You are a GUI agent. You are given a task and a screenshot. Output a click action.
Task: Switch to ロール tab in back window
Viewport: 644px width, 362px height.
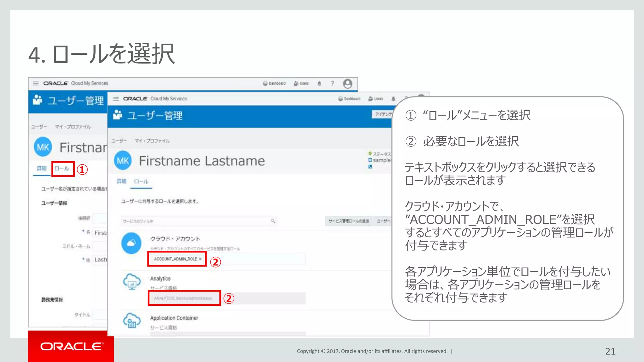pyautogui.click(x=62, y=168)
